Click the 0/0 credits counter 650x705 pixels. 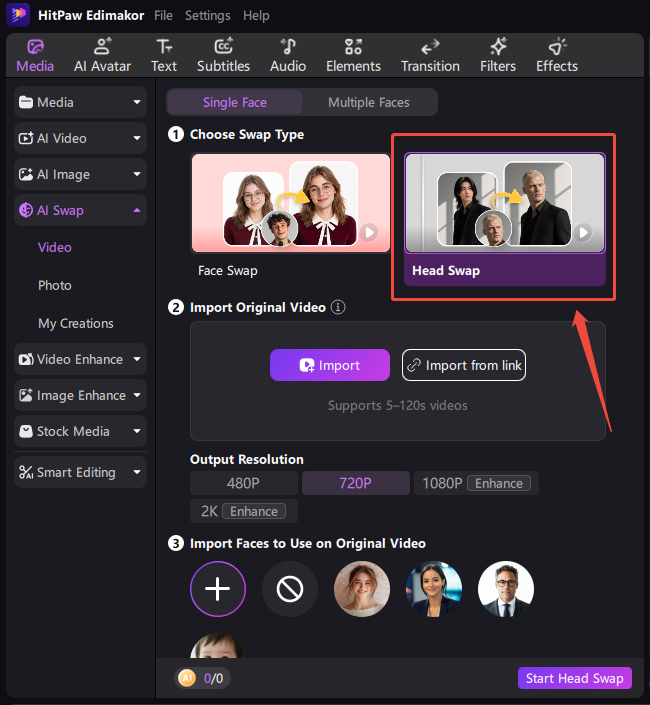pos(214,678)
